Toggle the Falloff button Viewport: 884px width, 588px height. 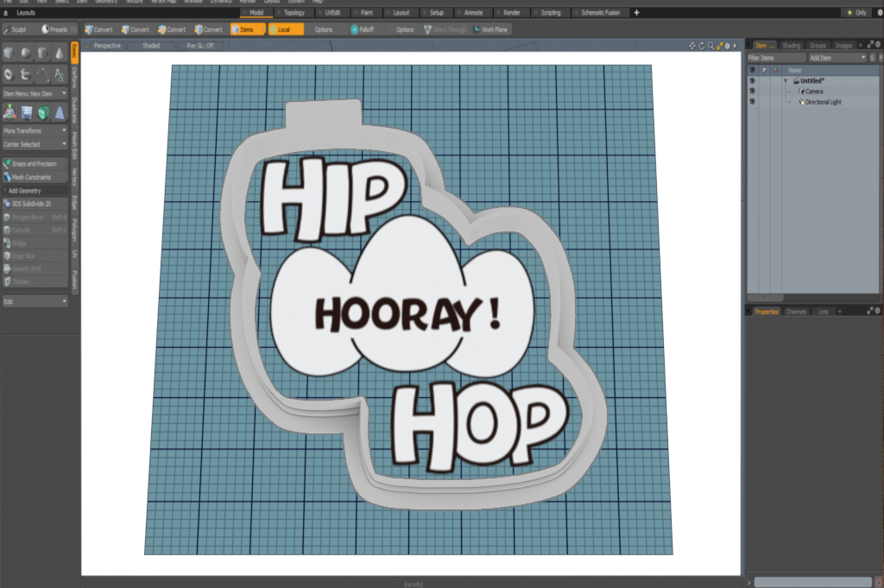click(x=362, y=29)
